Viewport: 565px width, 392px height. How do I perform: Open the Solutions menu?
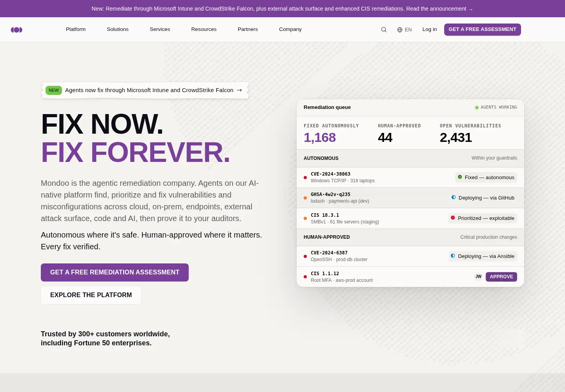coord(118,29)
